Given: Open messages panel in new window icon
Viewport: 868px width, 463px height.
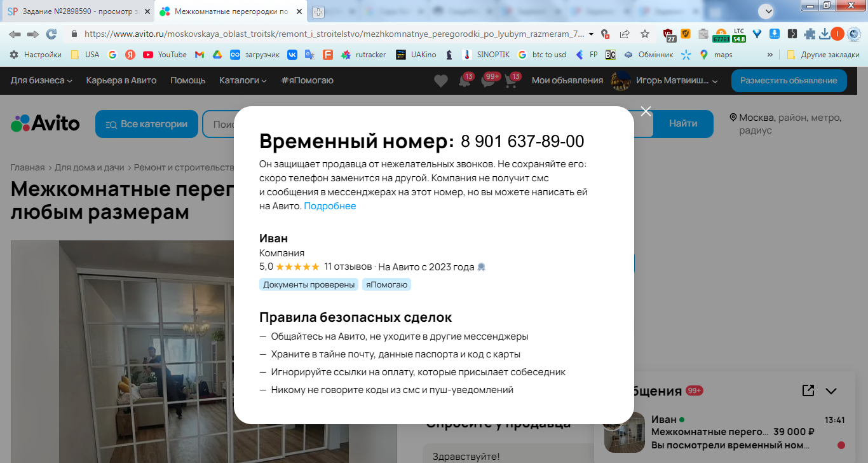Looking at the screenshot, I should pos(808,390).
